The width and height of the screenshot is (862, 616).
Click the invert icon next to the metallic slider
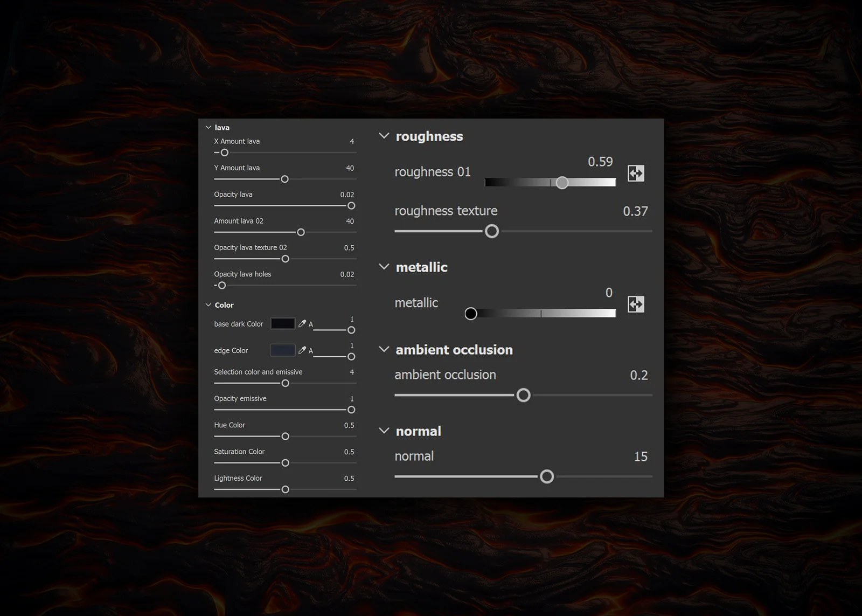point(635,304)
